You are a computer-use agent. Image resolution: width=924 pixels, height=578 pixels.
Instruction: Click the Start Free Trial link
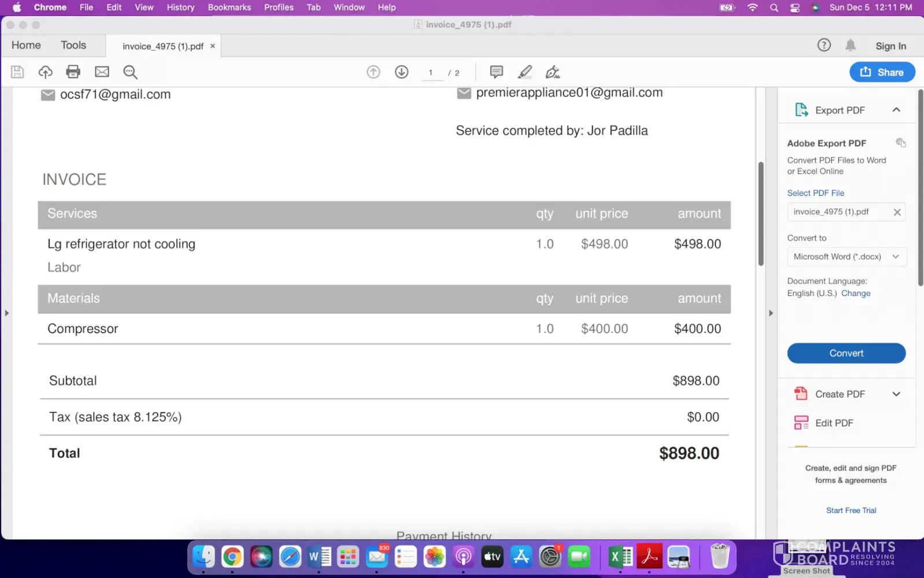pos(851,510)
